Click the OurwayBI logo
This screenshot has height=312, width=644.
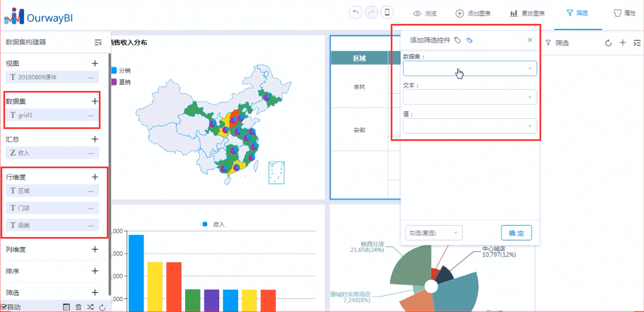tap(39, 16)
